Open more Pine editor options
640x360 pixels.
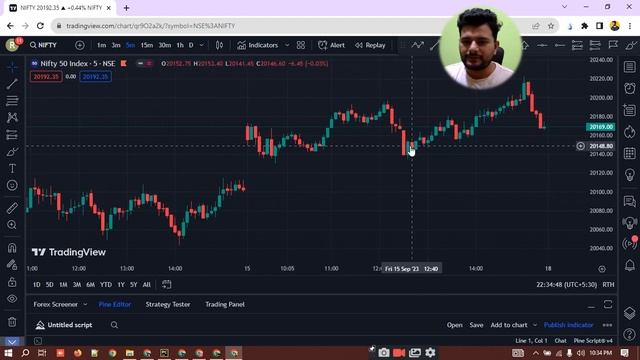[x=607, y=325]
